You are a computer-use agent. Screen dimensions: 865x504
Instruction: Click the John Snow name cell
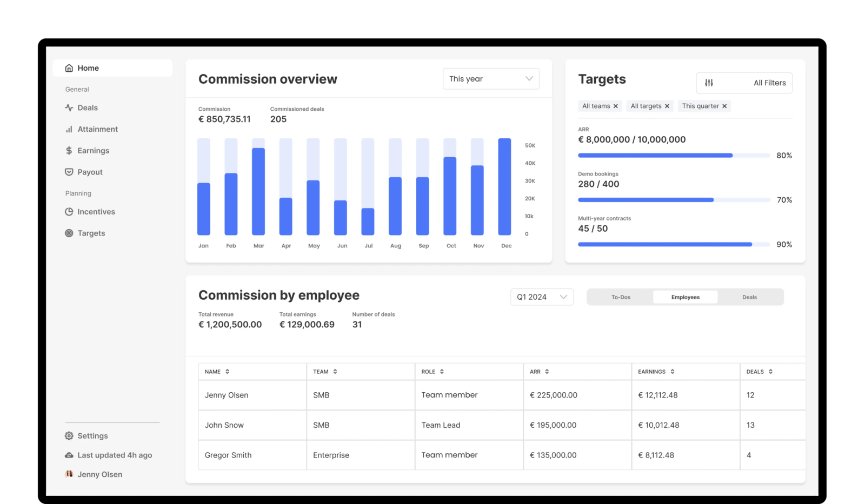click(x=252, y=425)
